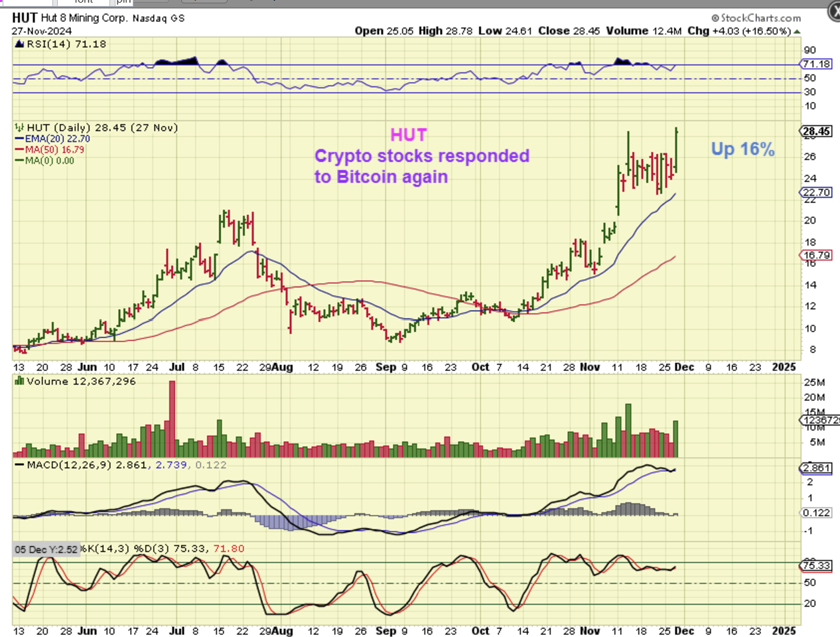Image resolution: width=840 pixels, height=637 pixels.
Task: Click the candlestick icon beside HUT (Daily) legend
Action: pos(19,127)
